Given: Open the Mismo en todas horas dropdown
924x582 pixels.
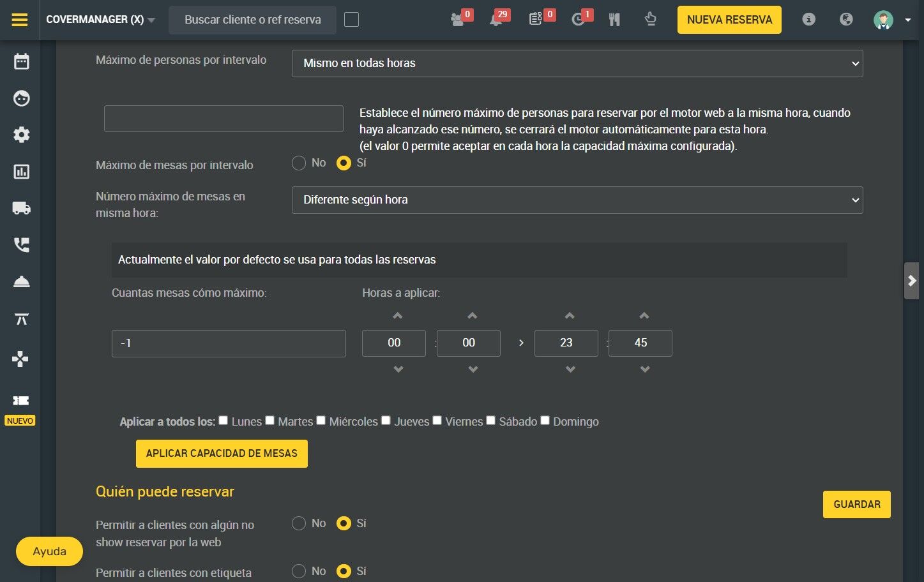Looking at the screenshot, I should pos(577,63).
